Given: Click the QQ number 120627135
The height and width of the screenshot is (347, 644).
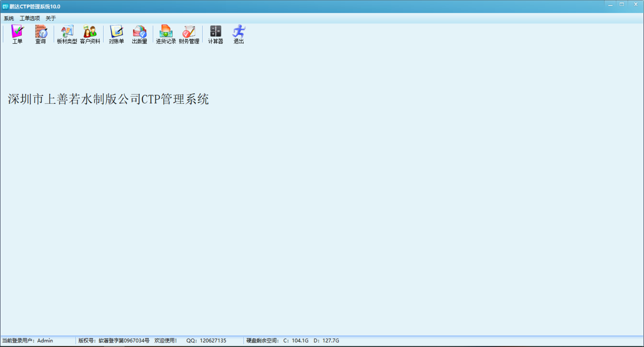Looking at the screenshot, I should click(207, 340).
